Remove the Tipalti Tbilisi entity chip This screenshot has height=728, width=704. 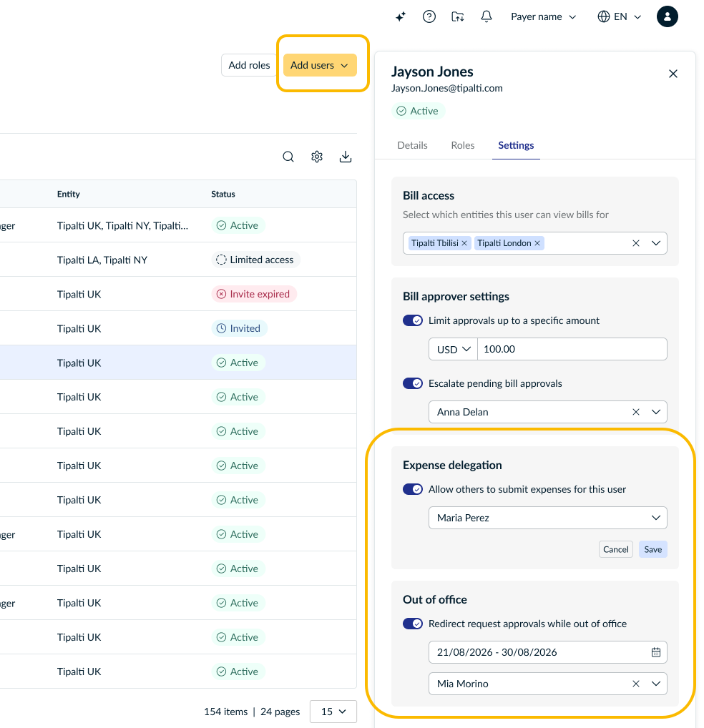464,243
